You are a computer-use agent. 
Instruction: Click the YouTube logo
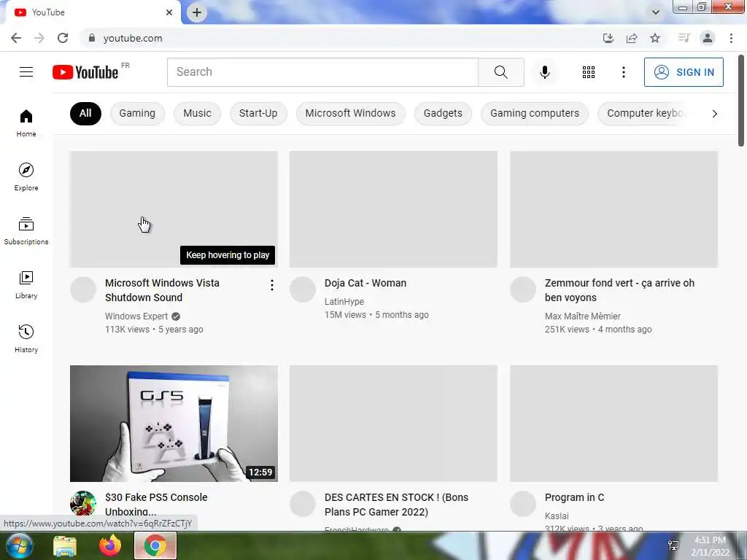[x=85, y=72]
